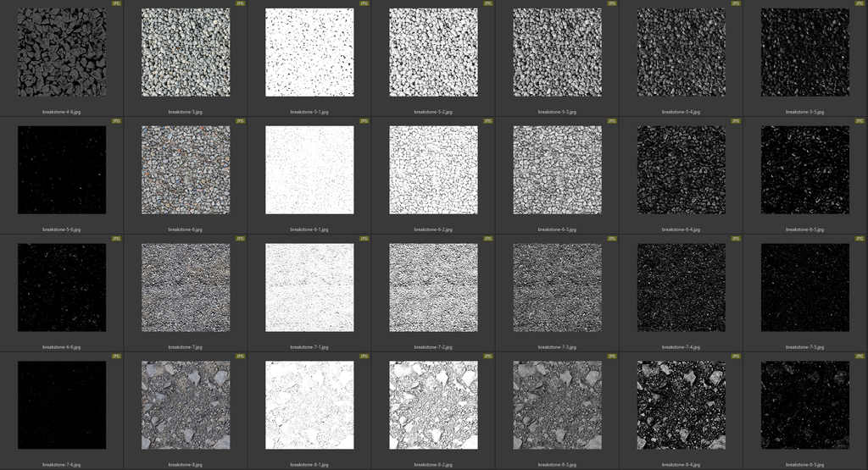Click the breakstone-8-5.jpg filename label

click(x=805, y=464)
